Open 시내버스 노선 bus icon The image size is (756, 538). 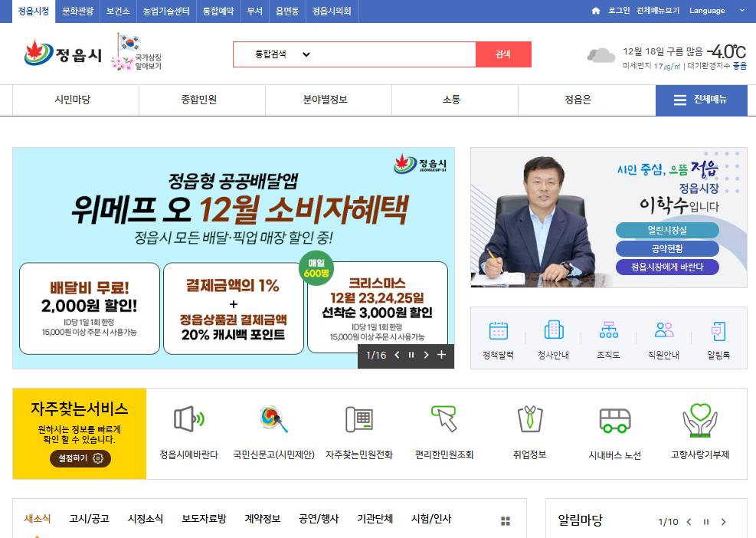[x=615, y=420]
